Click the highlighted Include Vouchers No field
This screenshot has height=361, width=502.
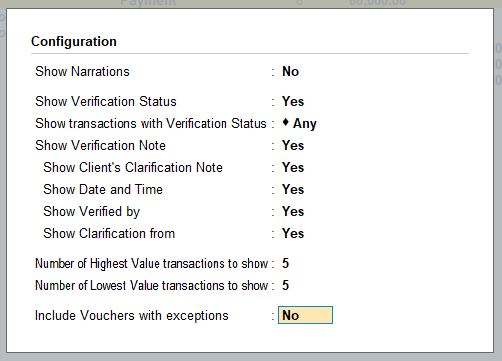pos(305,315)
